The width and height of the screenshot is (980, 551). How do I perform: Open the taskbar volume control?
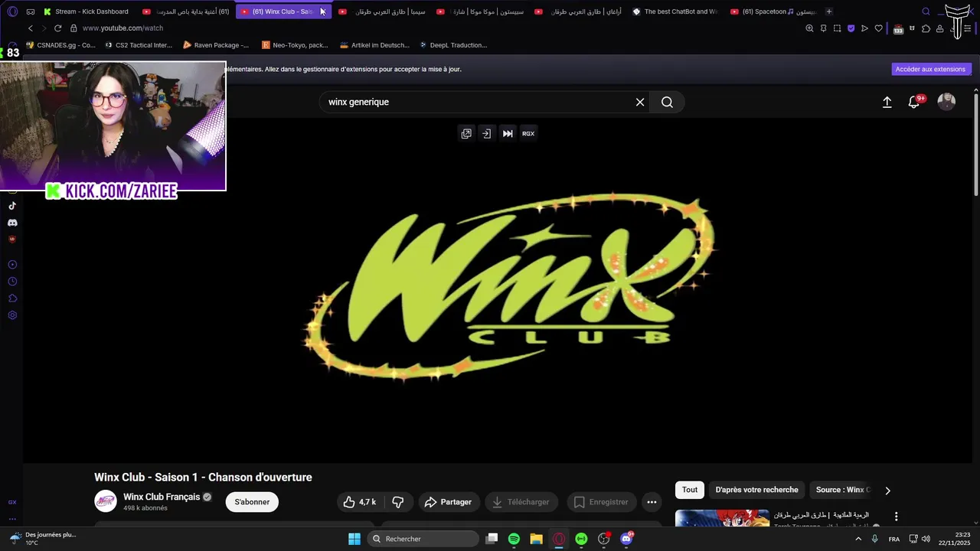(926, 539)
